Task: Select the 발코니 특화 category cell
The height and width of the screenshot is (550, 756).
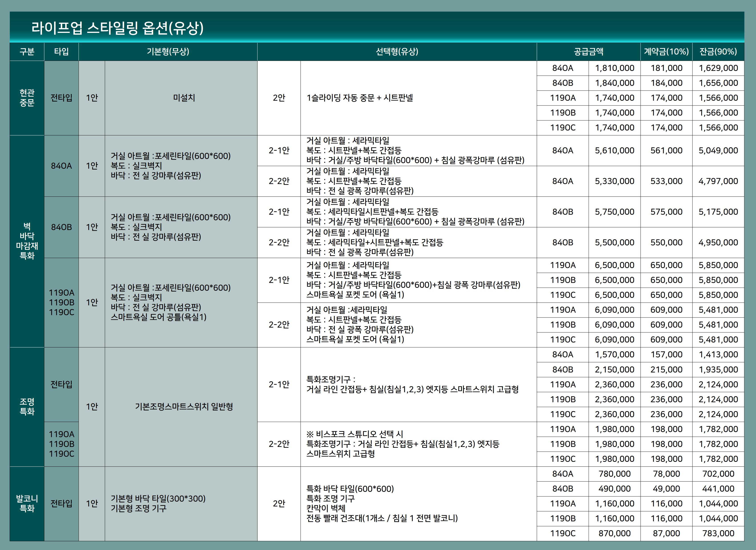Action: click(x=27, y=503)
